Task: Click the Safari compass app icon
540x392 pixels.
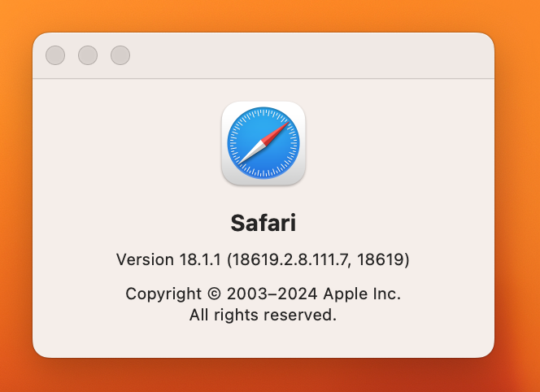Action: click(263, 143)
